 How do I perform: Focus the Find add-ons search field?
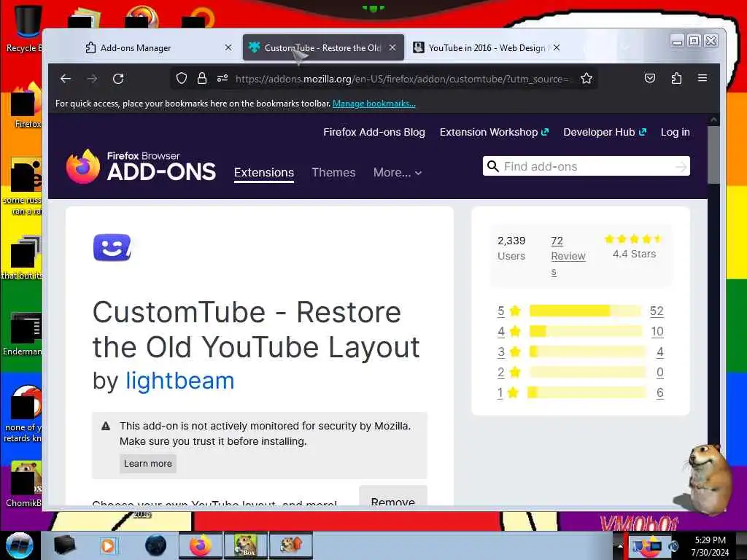point(587,166)
